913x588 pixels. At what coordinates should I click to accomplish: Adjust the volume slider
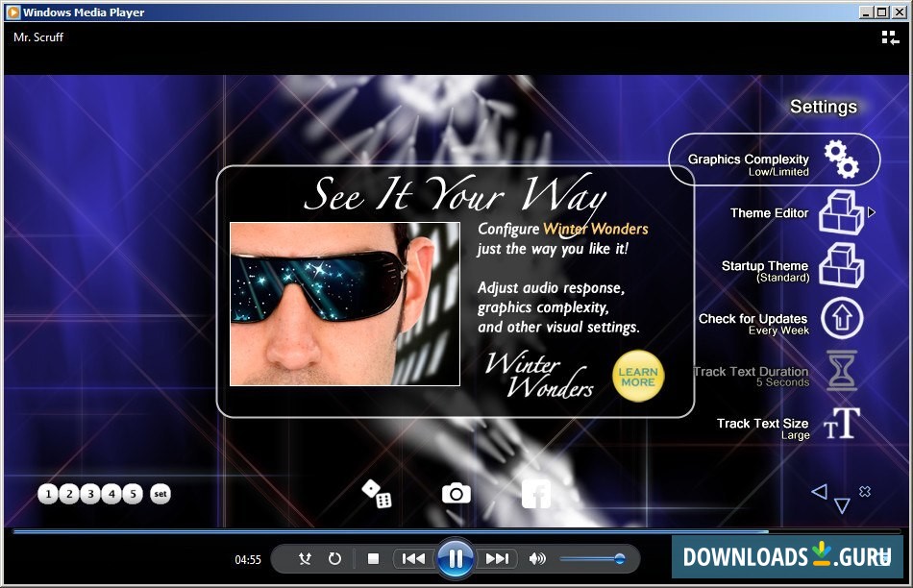click(x=592, y=559)
